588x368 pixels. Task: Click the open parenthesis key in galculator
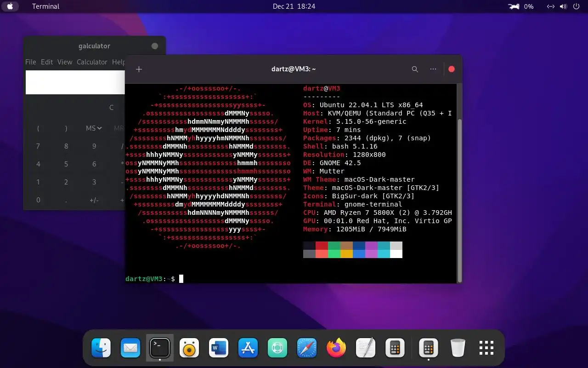tap(38, 128)
